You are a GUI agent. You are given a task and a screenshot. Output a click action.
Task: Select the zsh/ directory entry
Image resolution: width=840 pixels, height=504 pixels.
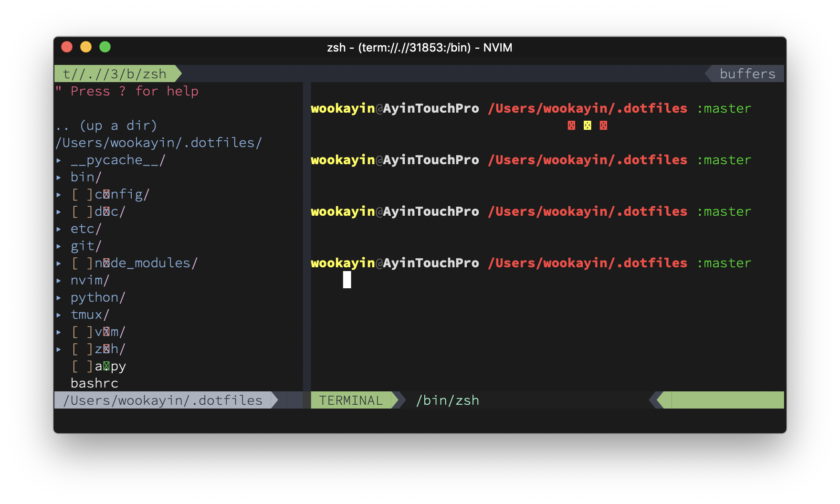[x=110, y=349]
